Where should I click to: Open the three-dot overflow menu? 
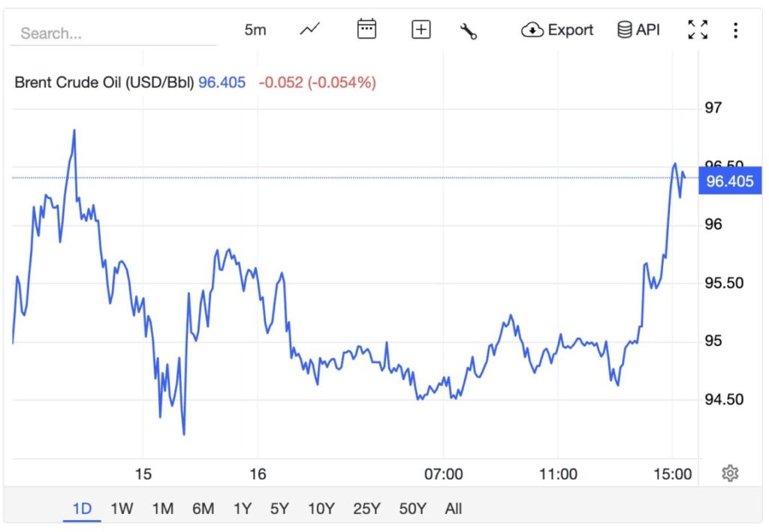(x=736, y=29)
